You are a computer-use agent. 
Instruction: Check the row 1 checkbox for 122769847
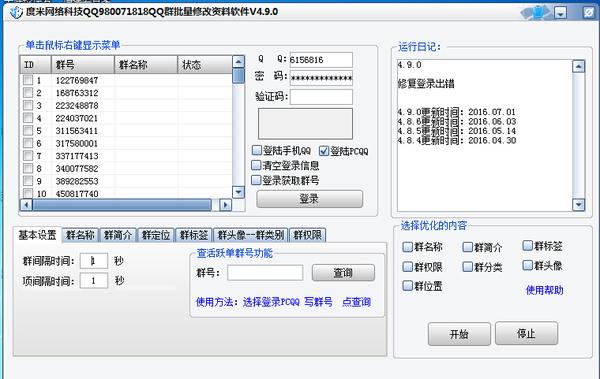coord(28,80)
